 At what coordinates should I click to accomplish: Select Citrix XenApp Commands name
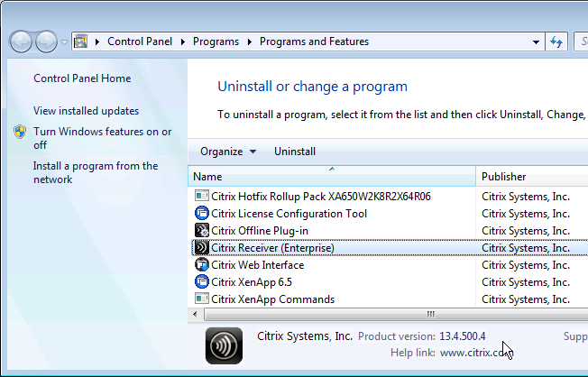click(273, 299)
